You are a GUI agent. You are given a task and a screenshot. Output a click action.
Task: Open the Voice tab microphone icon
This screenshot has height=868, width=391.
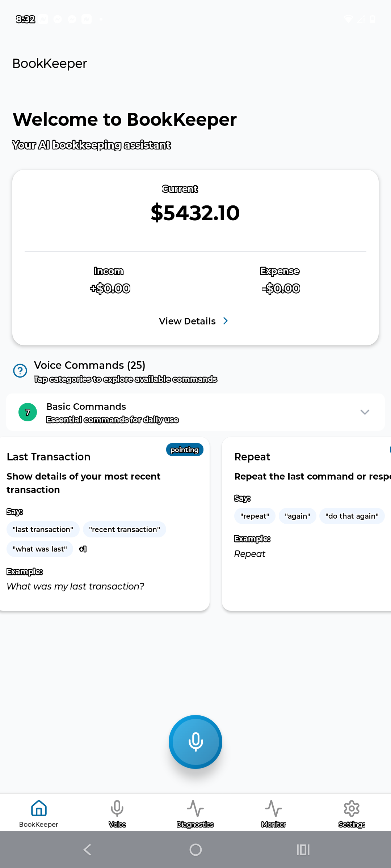point(117,808)
